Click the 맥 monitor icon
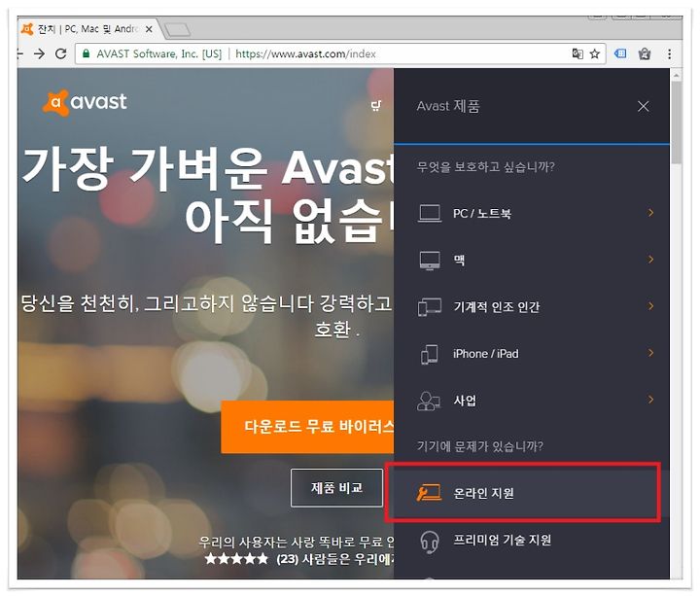This screenshot has height=596, width=700. [430, 261]
